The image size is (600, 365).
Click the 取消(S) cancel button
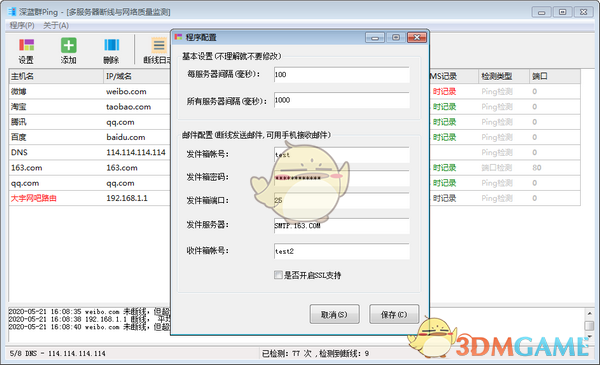click(x=334, y=314)
